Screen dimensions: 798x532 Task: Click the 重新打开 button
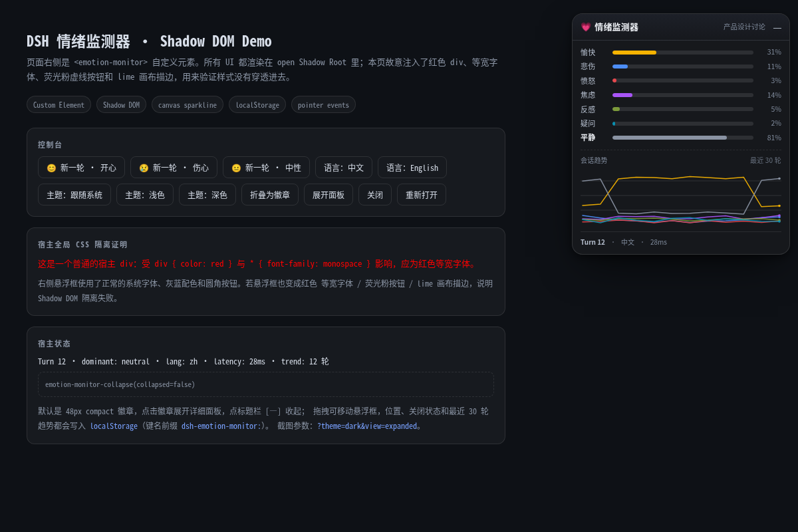point(422,195)
